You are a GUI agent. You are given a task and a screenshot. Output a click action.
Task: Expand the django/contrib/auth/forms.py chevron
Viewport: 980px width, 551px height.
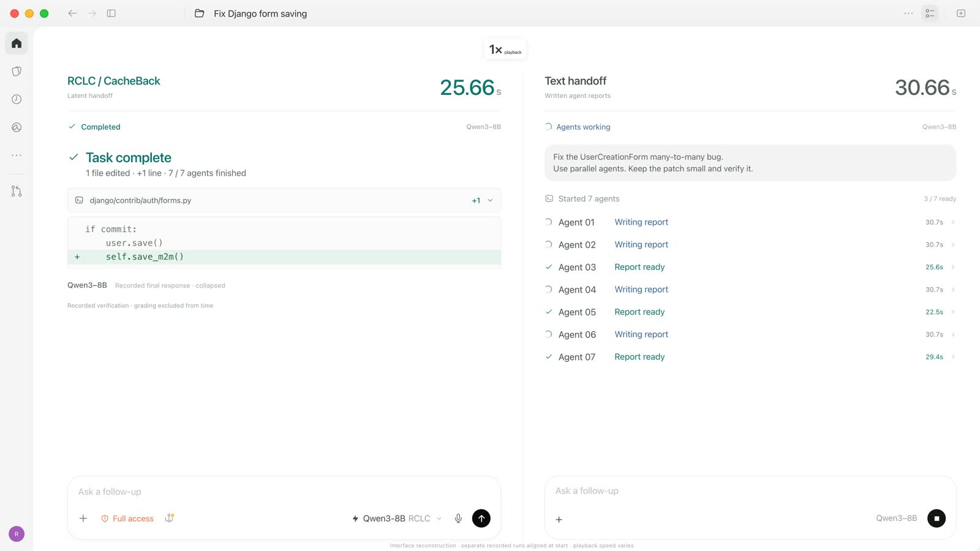(490, 201)
